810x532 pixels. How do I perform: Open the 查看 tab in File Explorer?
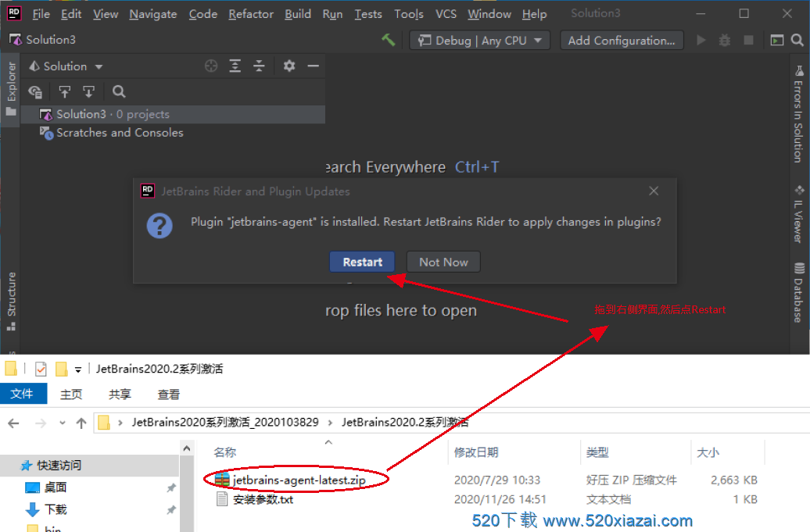pos(168,395)
